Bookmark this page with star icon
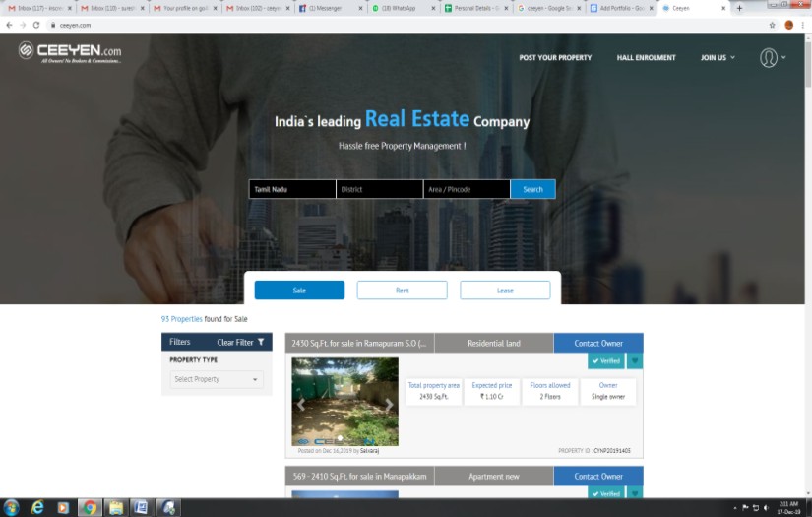 tap(772, 25)
